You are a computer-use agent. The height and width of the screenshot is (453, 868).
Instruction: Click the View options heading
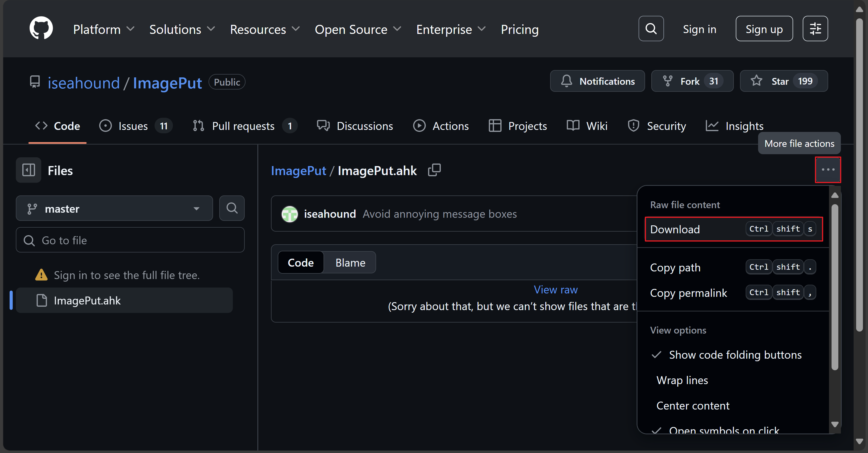click(x=678, y=330)
